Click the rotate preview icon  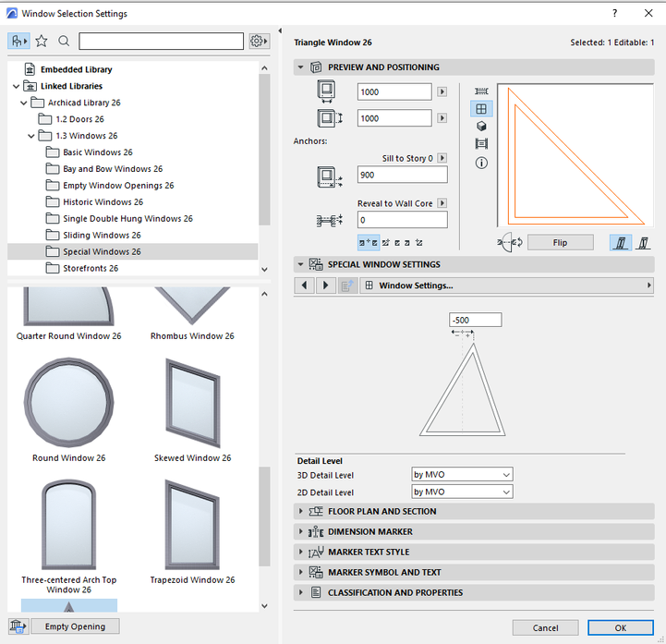click(x=510, y=243)
